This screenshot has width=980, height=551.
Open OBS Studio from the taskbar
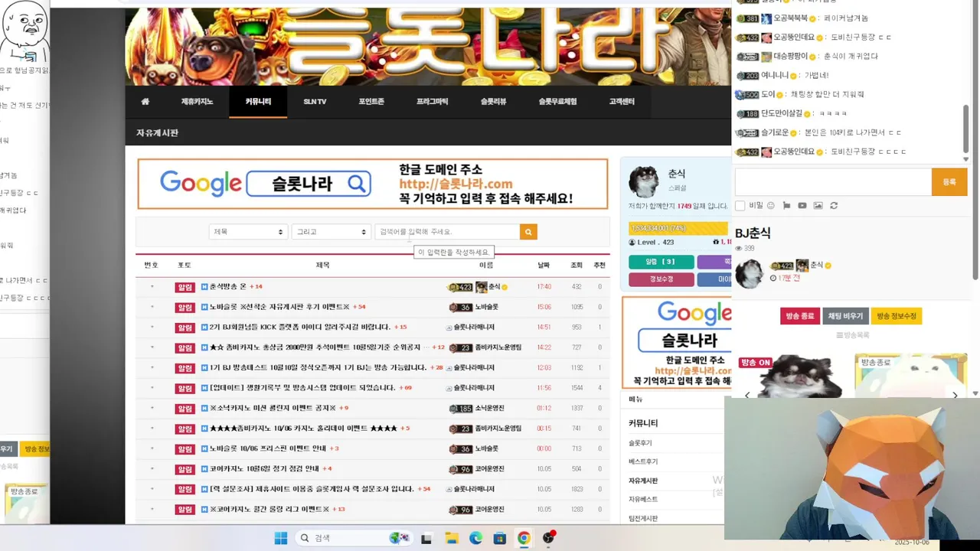548,538
